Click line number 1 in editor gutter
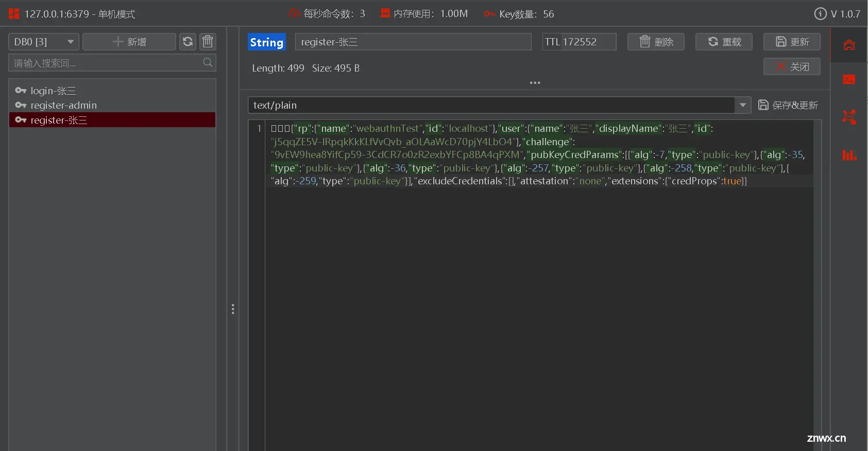Image resolution: width=868 pixels, height=451 pixels. (259, 128)
